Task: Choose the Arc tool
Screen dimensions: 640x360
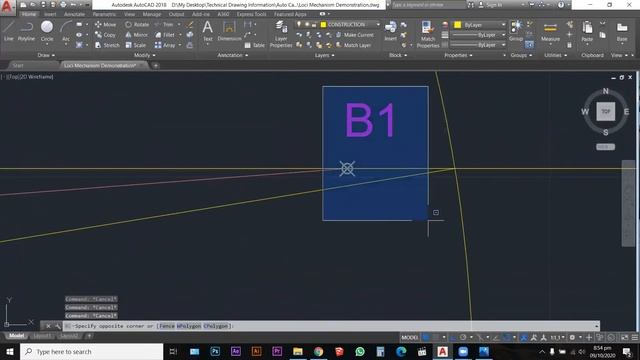Action: point(66,31)
